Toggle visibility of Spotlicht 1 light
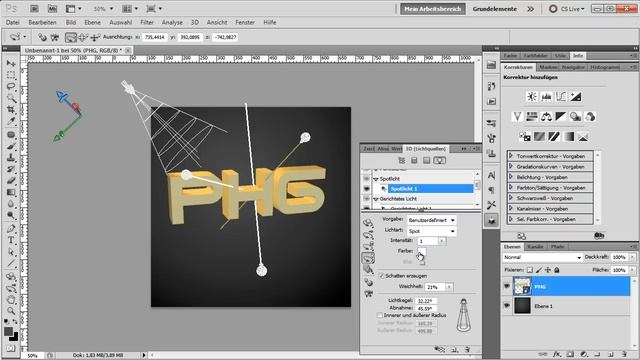This screenshot has height=360, width=640. pos(367,189)
